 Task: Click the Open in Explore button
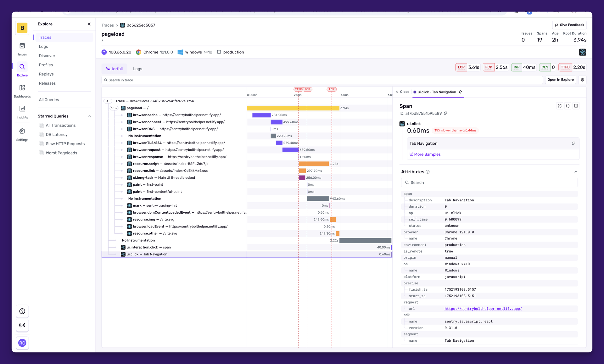pyautogui.click(x=561, y=80)
